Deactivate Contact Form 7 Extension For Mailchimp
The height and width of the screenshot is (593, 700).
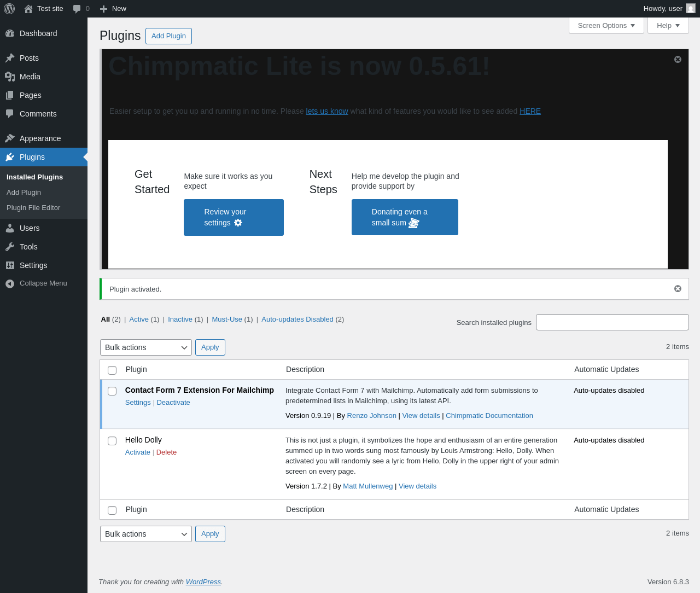[x=173, y=403]
